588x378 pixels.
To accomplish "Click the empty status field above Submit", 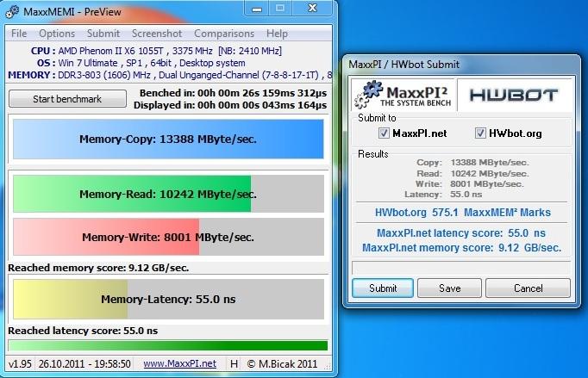I will pyautogui.click(x=461, y=268).
